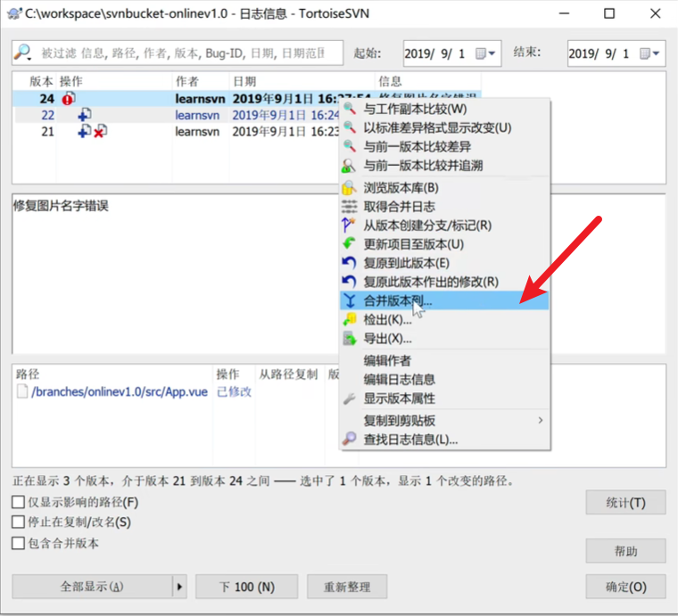Expand the arrow next to 全部显示(A)
Viewport: 678px width, 616px height.
pos(179,587)
